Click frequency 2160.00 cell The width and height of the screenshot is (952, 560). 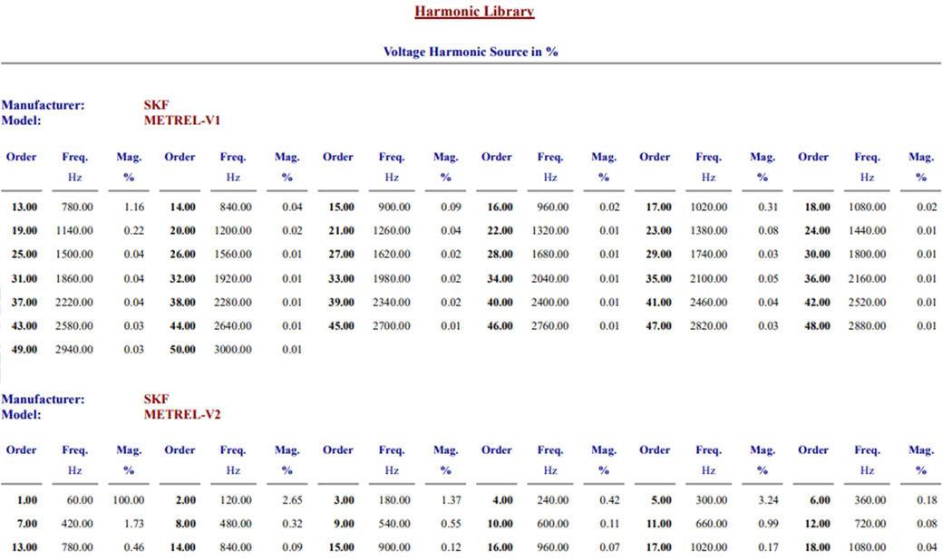867,278
